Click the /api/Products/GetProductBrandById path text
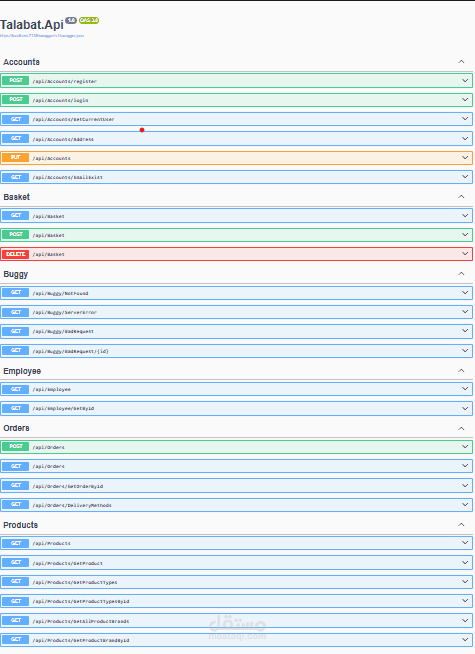 [x=81, y=640]
